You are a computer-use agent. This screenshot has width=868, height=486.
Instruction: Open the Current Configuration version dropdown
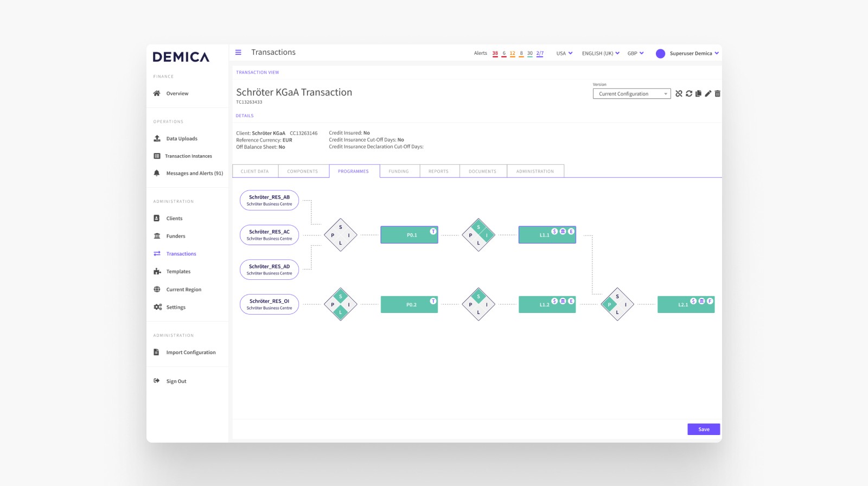(631, 94)
